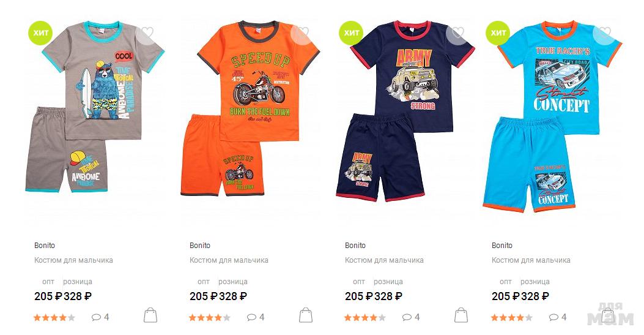Open first product's Bonito brand link
Viewport: 644px width, 335px height.
45,246
